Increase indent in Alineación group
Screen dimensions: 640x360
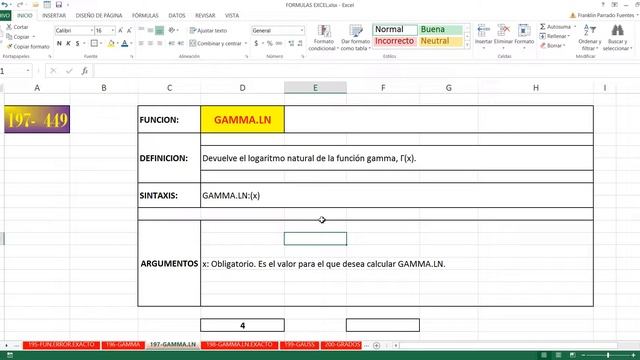tap(180, 43)
